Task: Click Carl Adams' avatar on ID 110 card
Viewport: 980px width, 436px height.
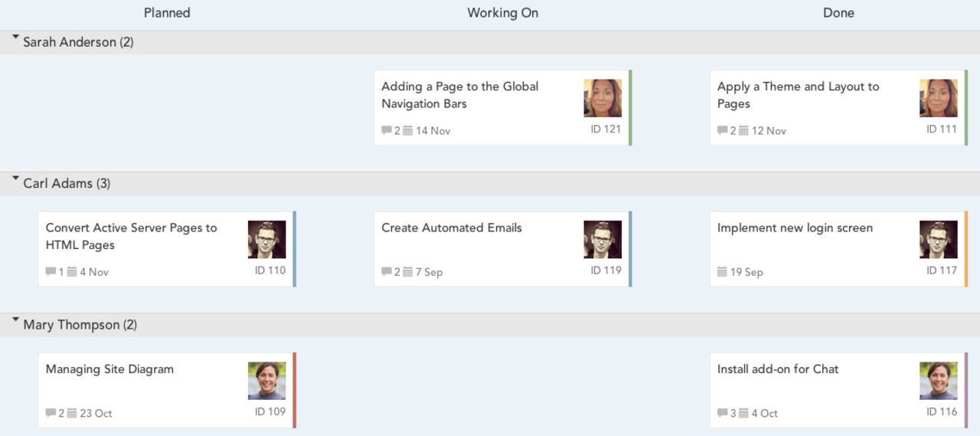Action: pyautogui.click(x=266, y=240)
